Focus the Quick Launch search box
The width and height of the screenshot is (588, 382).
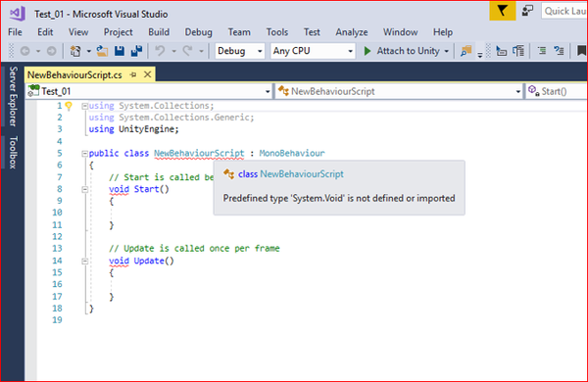point(564,11)
